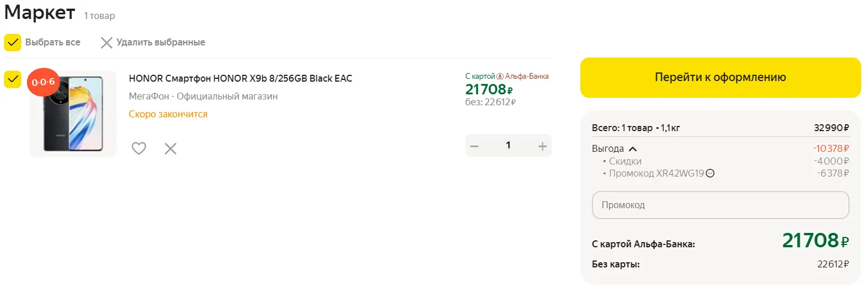Open the МегаФон Официальный магазин seller link

pos(203,96)
